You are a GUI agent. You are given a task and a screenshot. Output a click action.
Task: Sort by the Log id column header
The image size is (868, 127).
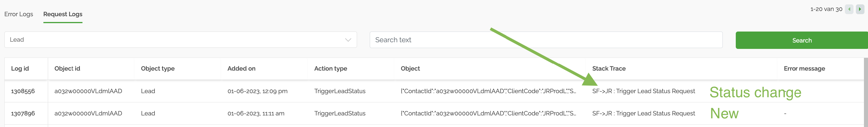(20, 68)
